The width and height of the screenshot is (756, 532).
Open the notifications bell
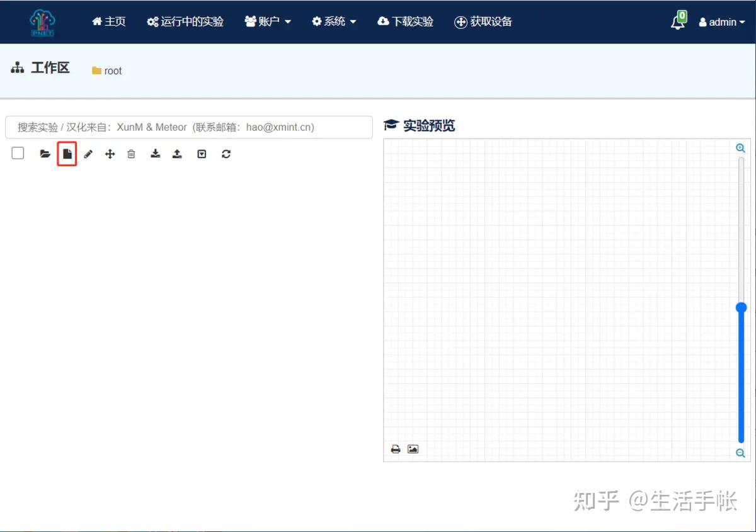(679, 21)
